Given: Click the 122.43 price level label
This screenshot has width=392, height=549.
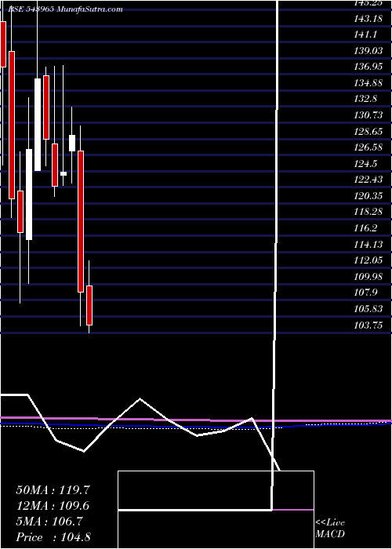Looking at the screenshot, I should (x=368, y=180).
